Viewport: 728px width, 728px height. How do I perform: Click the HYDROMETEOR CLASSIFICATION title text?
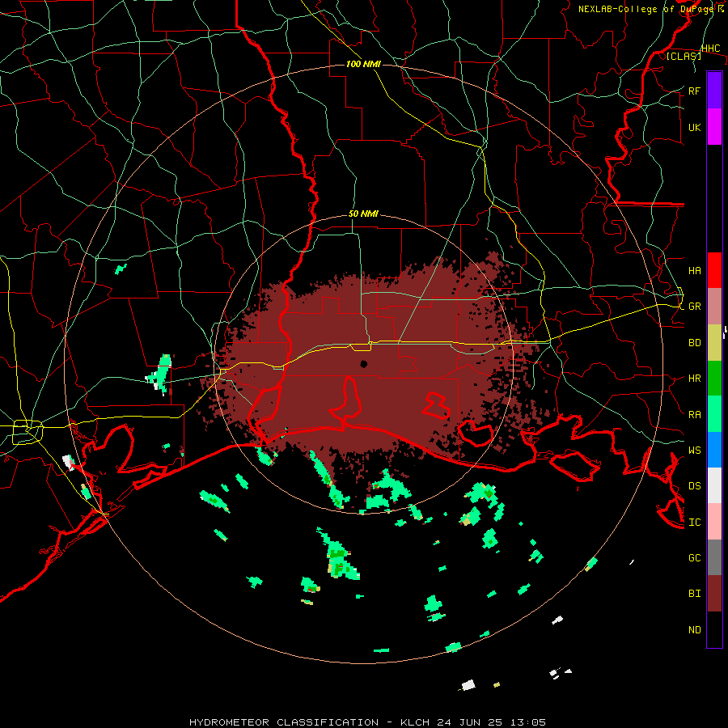(284, 722)
